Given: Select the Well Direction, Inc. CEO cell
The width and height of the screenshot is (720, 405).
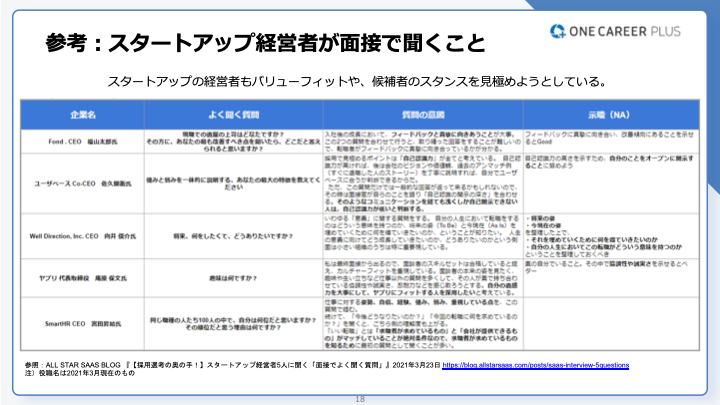Looking at the screenshot, I should coord(83,236).
